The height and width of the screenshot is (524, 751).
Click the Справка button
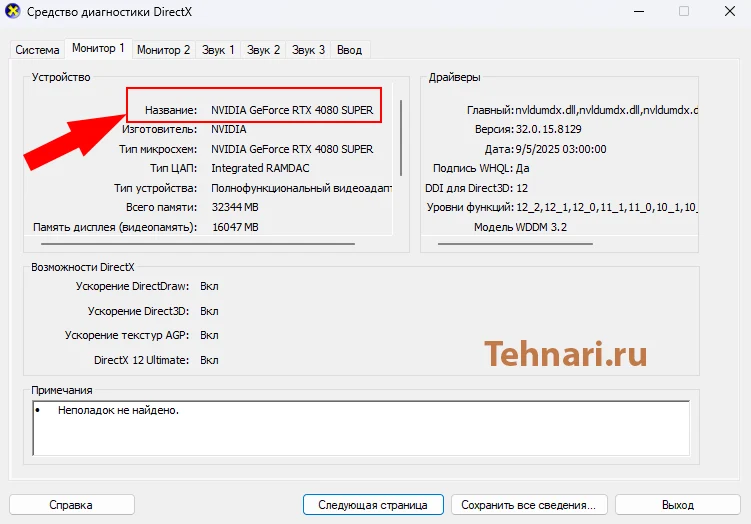(71, 505)
